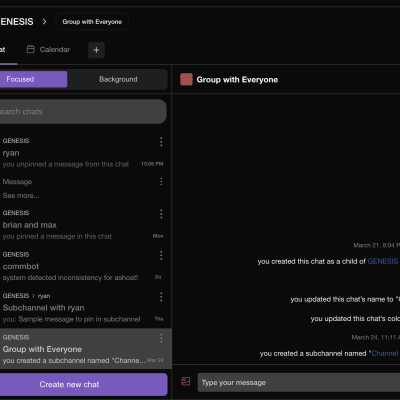The width and height of the screenshot is (400, 400).
Task: Open three-dot menu on Group with Everyone item
Action: (x=161, y=339)
